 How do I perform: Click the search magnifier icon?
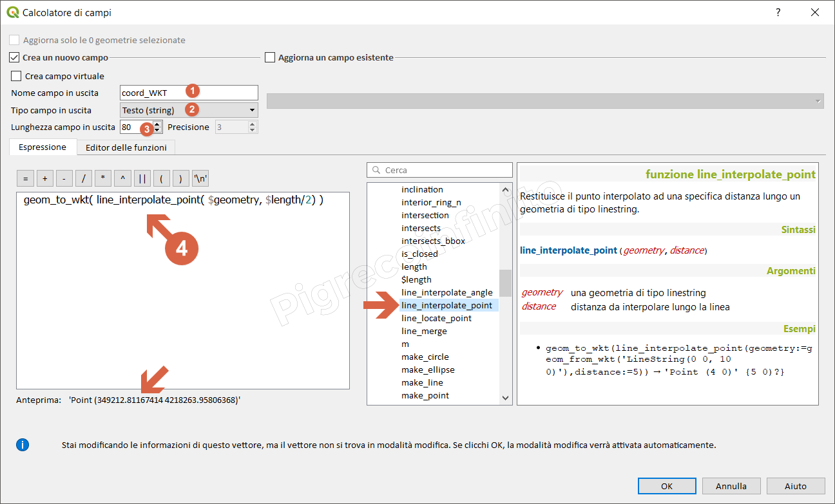click(376, 170)
